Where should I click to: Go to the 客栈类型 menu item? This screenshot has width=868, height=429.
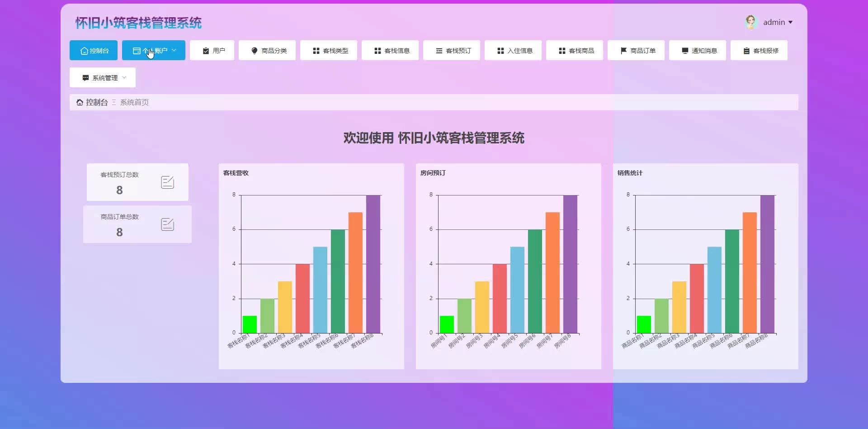click(329, 50)
